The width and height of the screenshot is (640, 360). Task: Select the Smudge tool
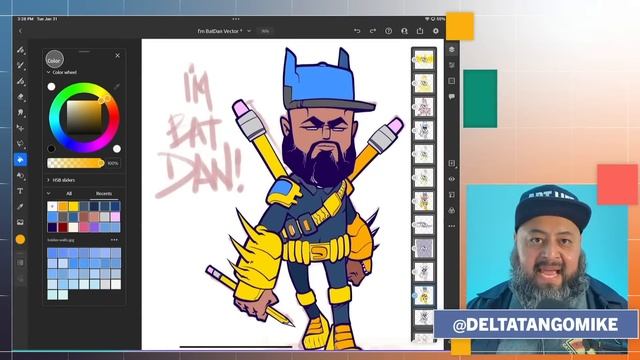pos(20,112)
